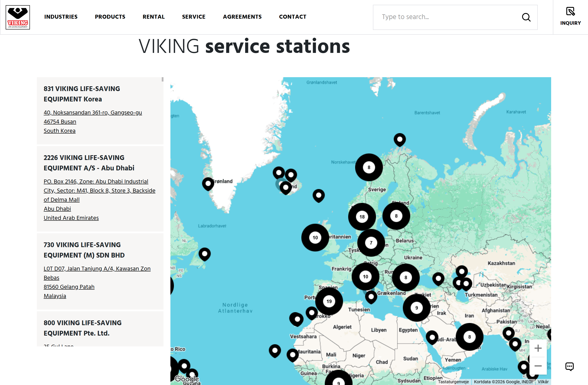Zoom out the map with minus button

[x=538, y=366]
